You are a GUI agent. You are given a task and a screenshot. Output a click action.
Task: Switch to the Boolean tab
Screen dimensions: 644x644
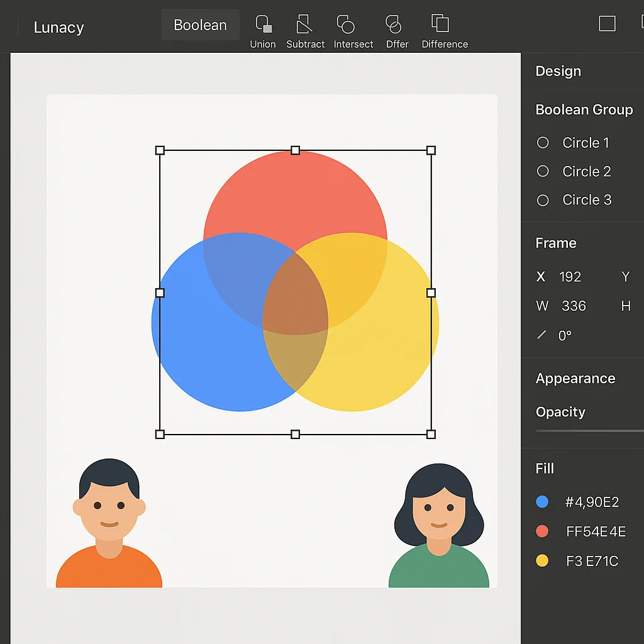(200, 25)
